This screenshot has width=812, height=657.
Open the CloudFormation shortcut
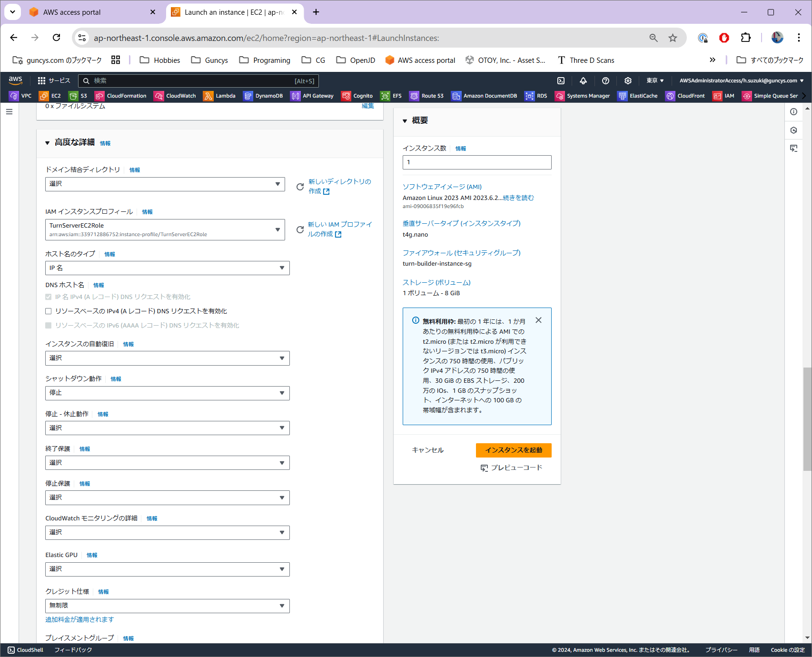[x=120, y=96]
